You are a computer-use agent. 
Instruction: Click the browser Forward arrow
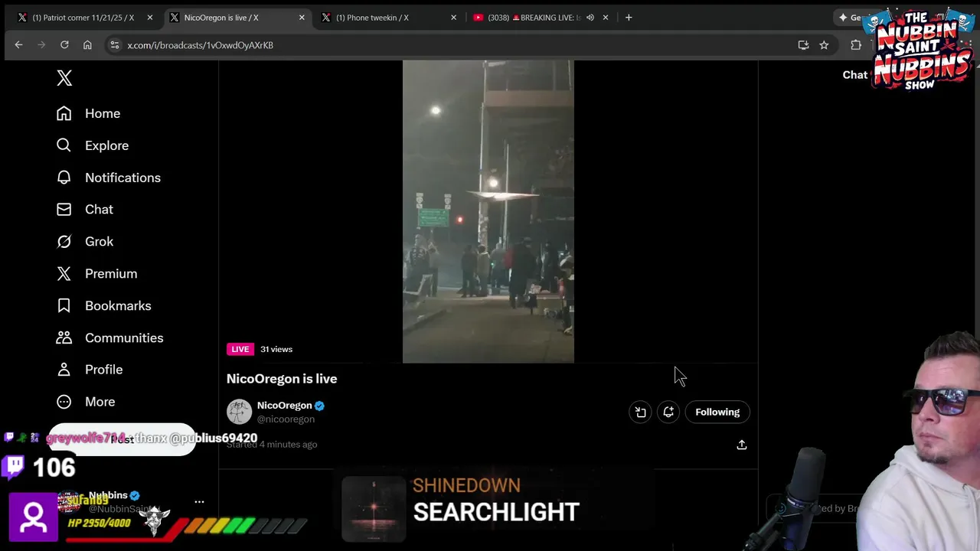41,45
